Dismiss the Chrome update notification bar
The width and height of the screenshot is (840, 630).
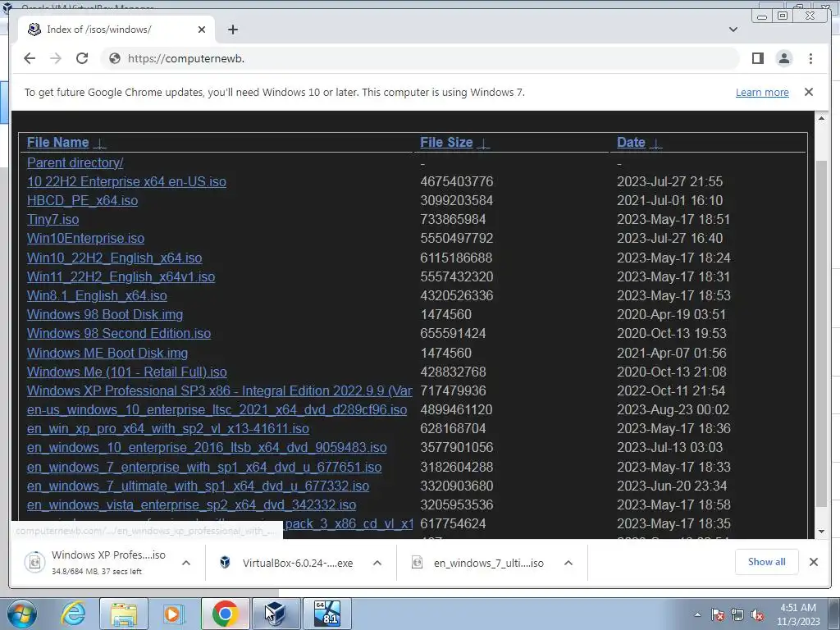[x=808, y=92]
